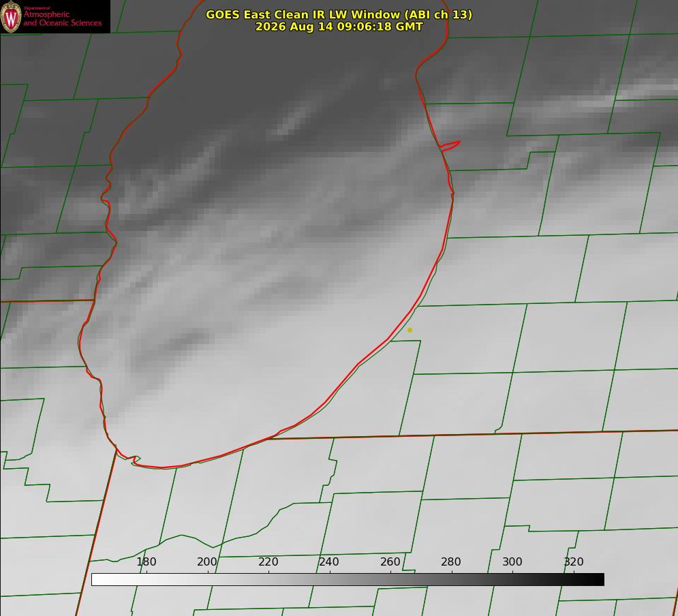This screenshot has height=616, width=678.
Task: Click the small red-outlined spit on the east shore
Action: tap(450, 146)
